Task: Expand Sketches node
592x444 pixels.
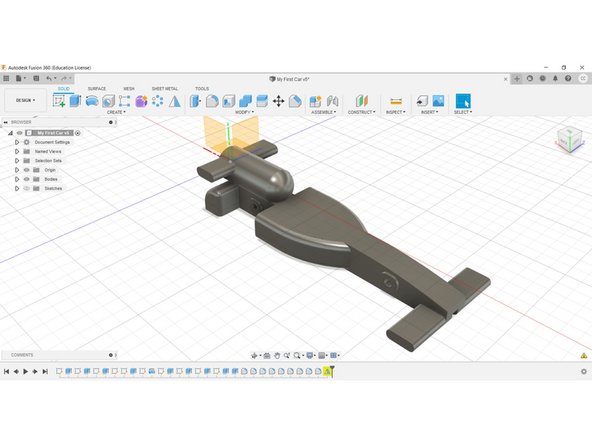Action: pos(17,188)
